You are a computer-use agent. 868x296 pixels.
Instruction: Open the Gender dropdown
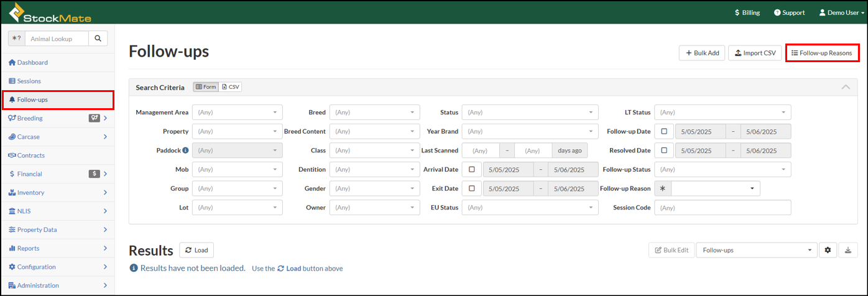(374, 188)
